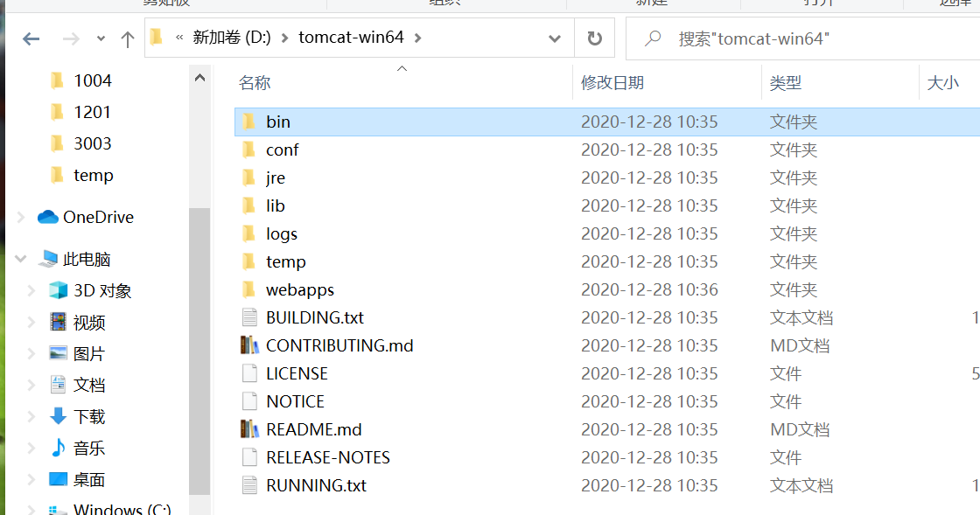Screen dimensions: 980x515
Task: Select the 新加卷 (D:) breadcrumb
Action: pyautogui.click(x=232, y=38)
